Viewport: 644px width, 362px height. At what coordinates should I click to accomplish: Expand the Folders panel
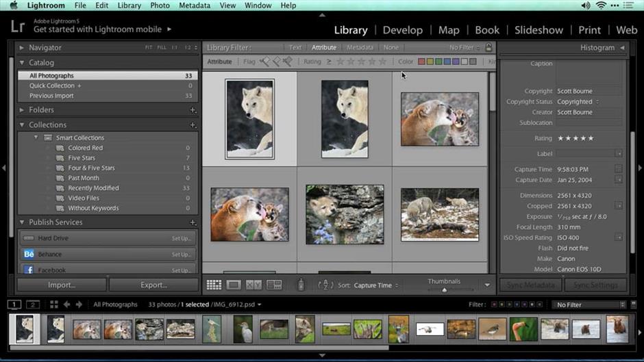pos(22,110)
